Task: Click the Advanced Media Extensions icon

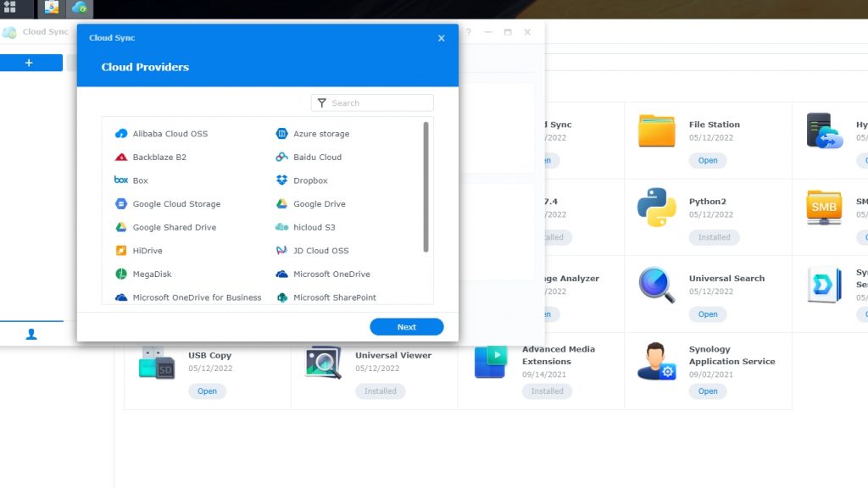Action: (x=491, y=362)
